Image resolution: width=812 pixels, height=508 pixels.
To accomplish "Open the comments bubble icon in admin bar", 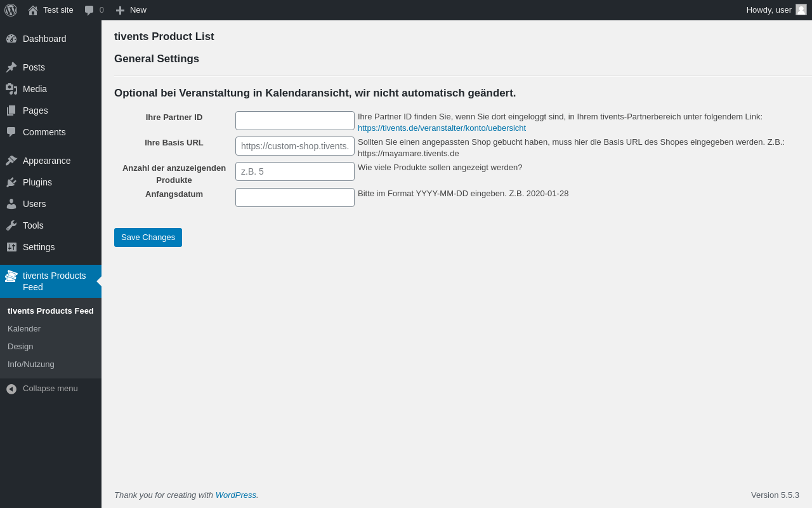I will click(89, 10).
